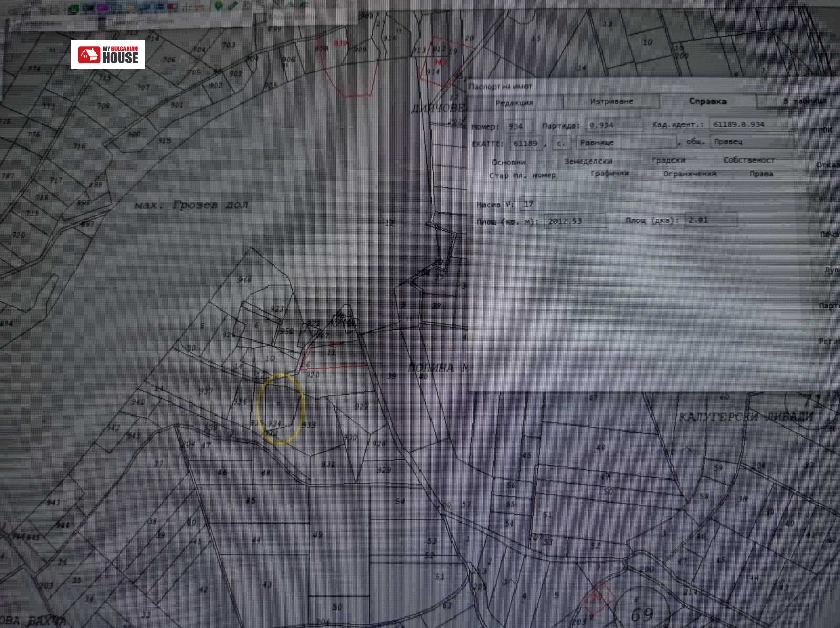This screenshot has width=840, height=628.
Task: Open the Земеделски section
Action: (588, 161)
